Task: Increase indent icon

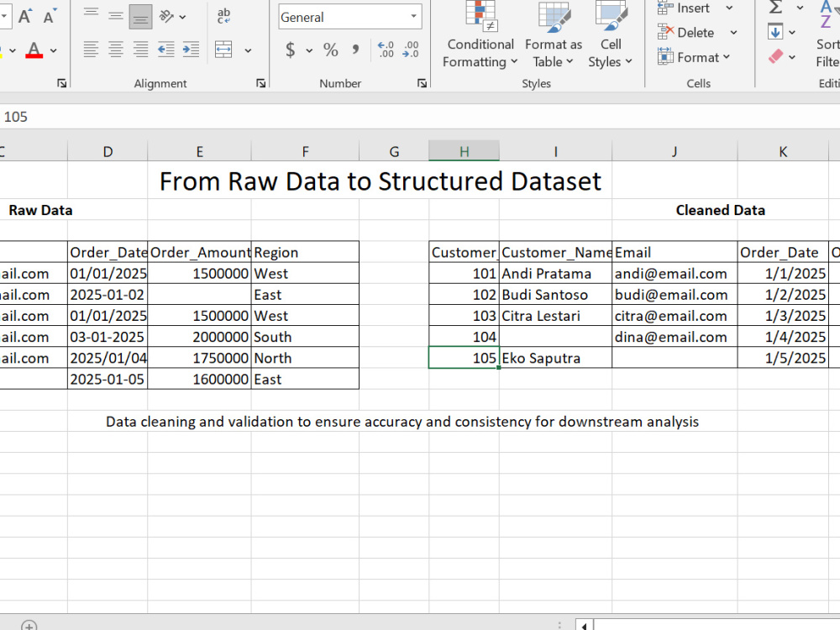Action: (191, 50)
